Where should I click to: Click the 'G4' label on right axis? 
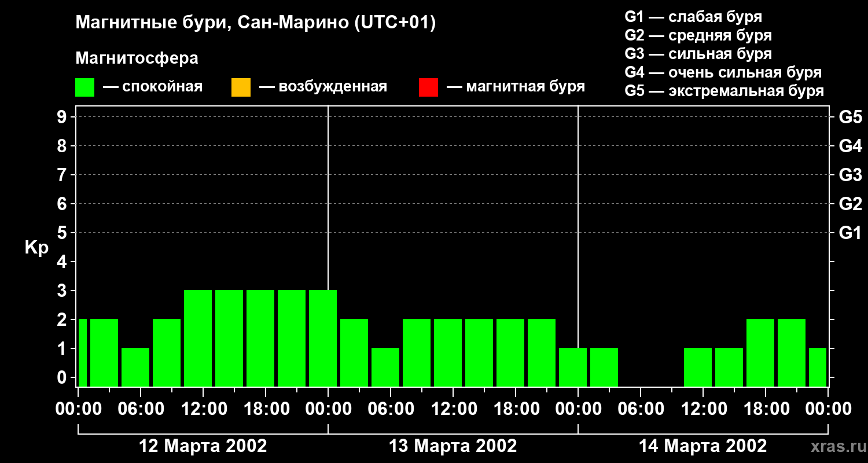(x=850, y=146)
